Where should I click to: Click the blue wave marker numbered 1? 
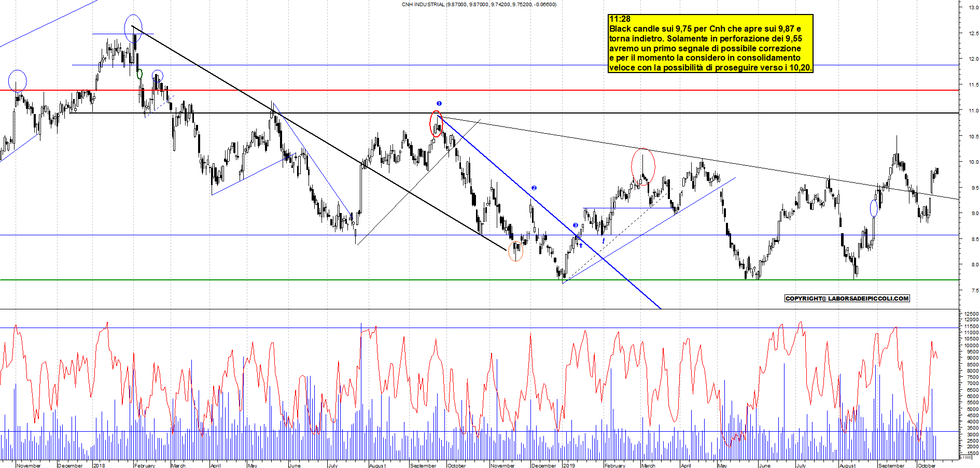[x=439, y=104]
